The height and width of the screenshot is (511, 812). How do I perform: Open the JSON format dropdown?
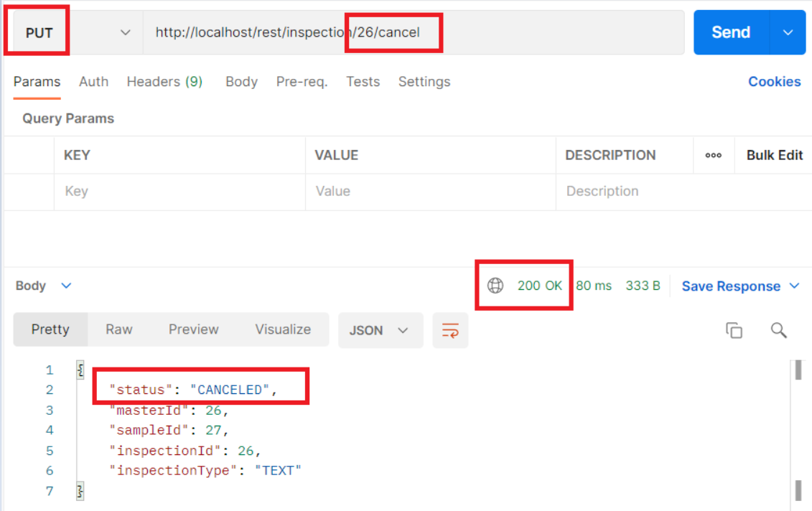[379, 330]
